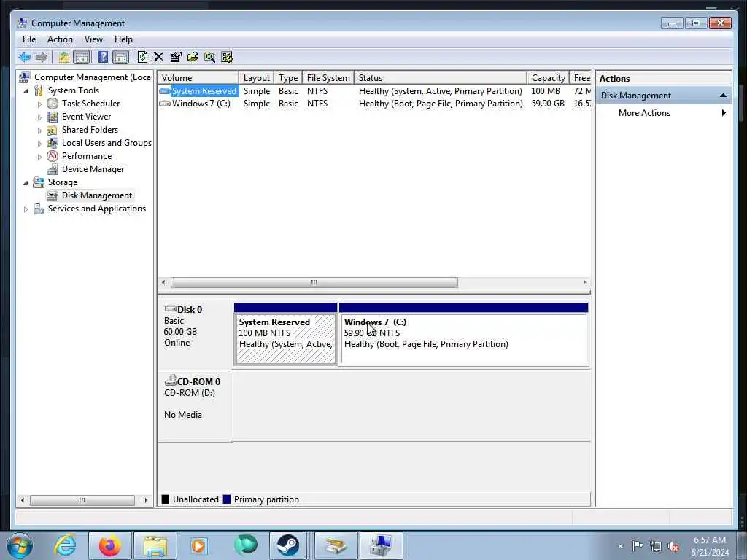Show hidden tray icons arrow
The width and height of the screenshot is (747, 560).
pyautogui.click(x=620, y=546)
